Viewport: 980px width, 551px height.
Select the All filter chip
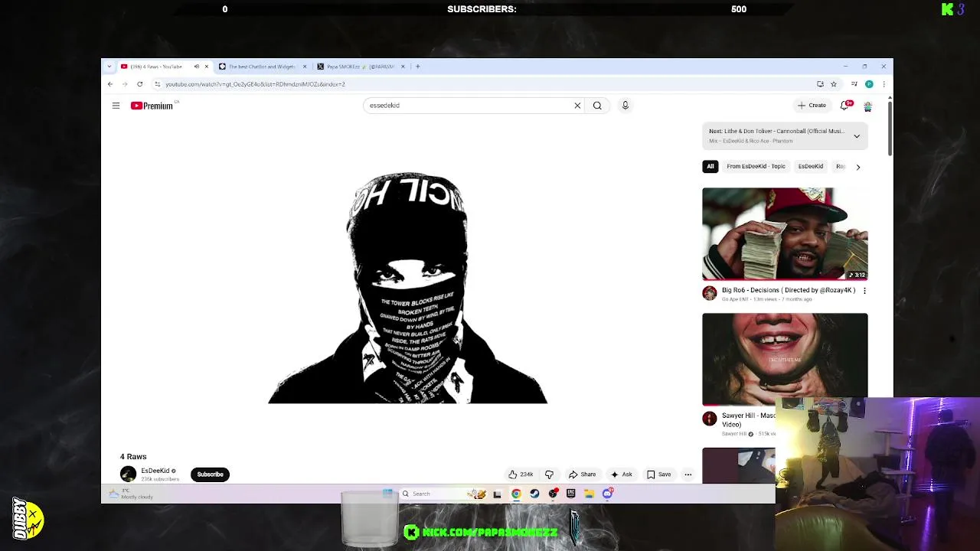710,166
